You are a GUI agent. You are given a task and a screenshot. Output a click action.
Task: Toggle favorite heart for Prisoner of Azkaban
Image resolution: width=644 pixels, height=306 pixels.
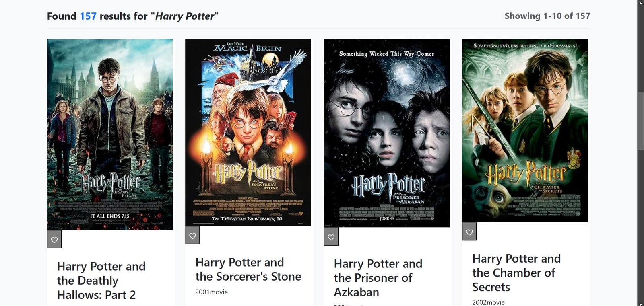click(x=331, y=237)
